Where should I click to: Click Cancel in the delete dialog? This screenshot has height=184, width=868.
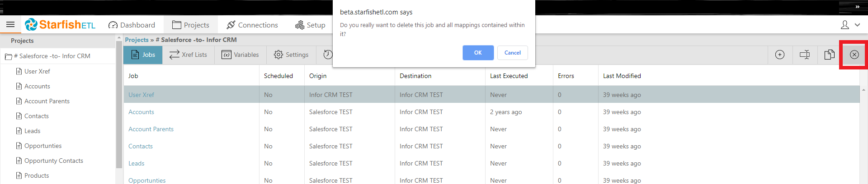tap(512, 53)
